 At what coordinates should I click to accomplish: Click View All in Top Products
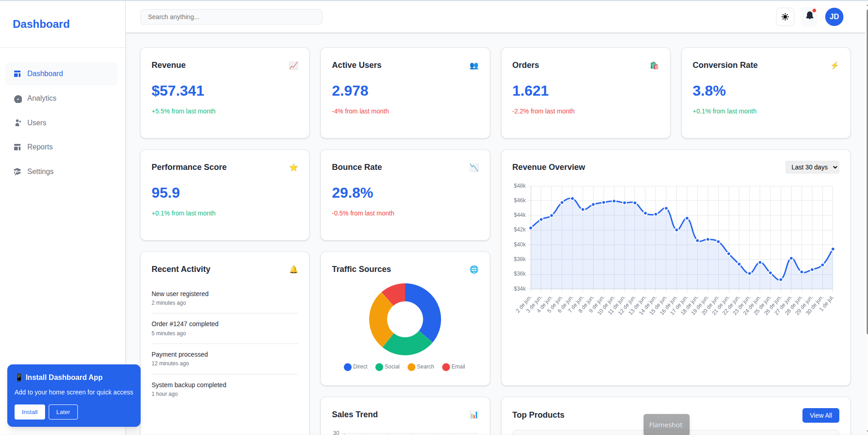(x=821, y=415)
